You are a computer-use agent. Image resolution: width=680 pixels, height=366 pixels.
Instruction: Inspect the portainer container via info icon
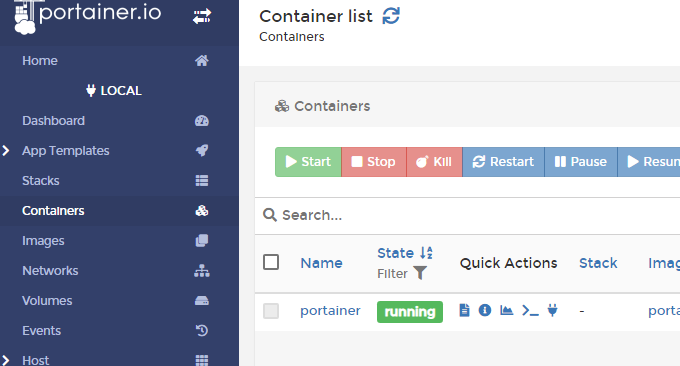(485, 310)
